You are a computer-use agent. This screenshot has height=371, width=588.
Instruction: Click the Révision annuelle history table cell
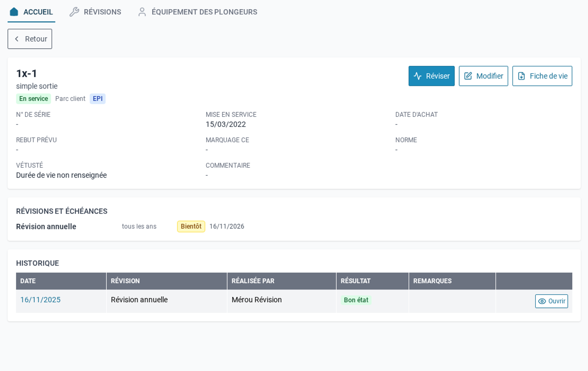pyautogui.click(x=166, y=301)
